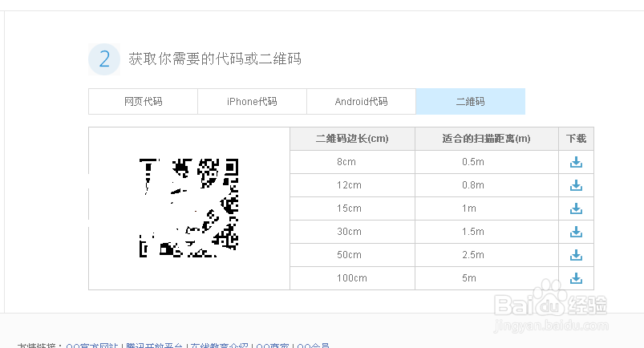Click the 0.5m distance cell
Image resolution: width=644 pixels, height=348 pixels.
tap(487, 162)
